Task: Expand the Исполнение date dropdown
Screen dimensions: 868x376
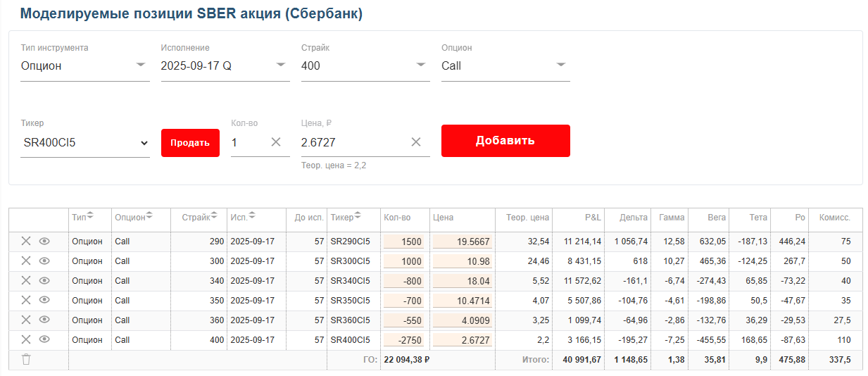Action: pyautogui.click(x=225, y=65)
